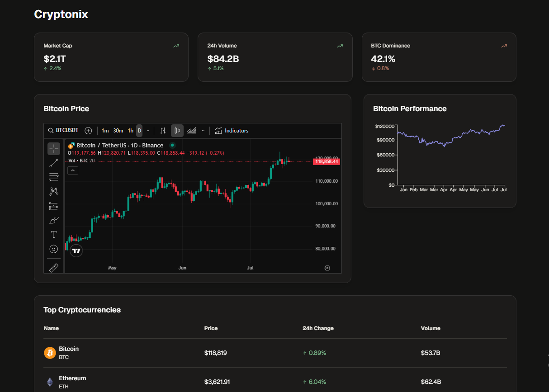Click the 0.8% dominance change
This screenshot has height=392, width=549.
[x=380, y=69]
